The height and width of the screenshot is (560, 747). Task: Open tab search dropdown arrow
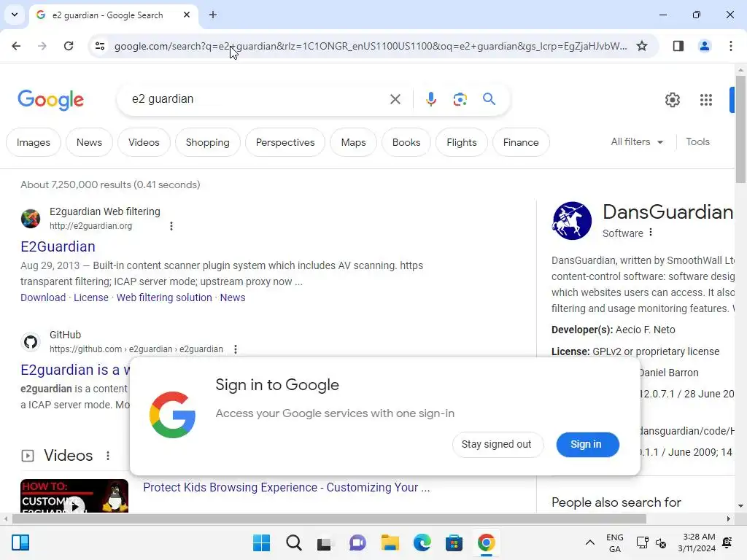(15, 15)
